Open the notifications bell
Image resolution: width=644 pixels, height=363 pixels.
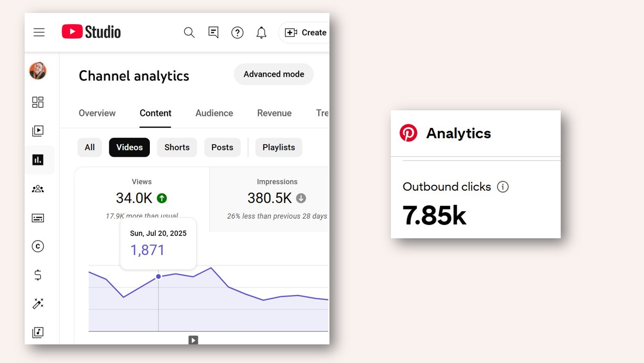click(x=262, y=33)
